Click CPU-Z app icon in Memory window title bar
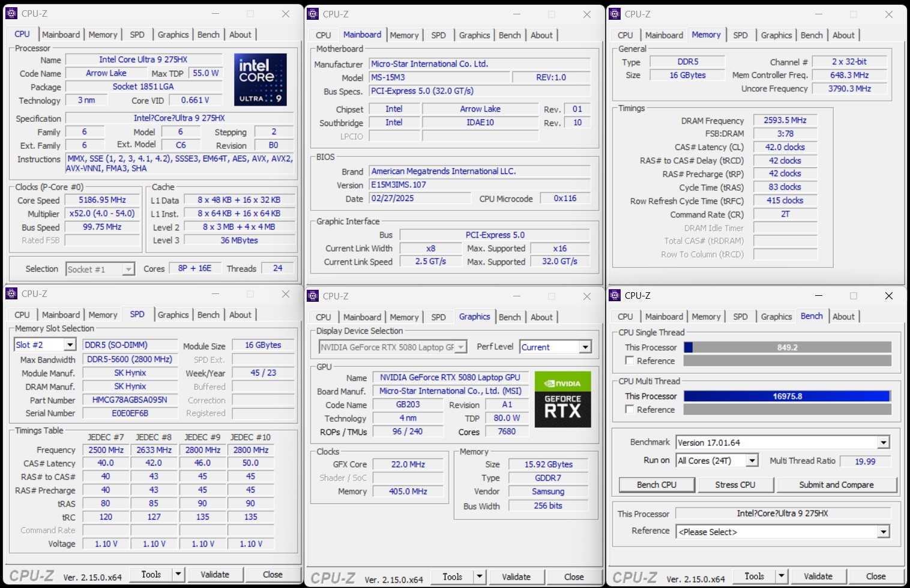The width and height of the screenshot is (910, 588). [615, 14]
